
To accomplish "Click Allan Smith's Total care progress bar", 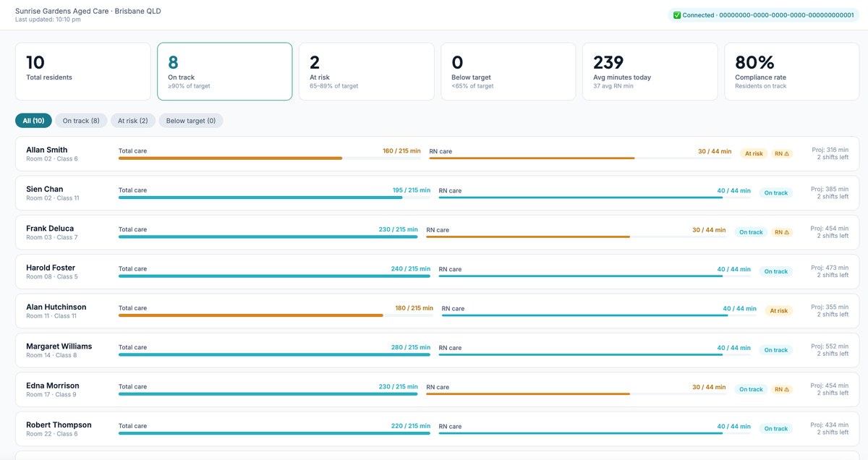I will (x=270, y=158).
